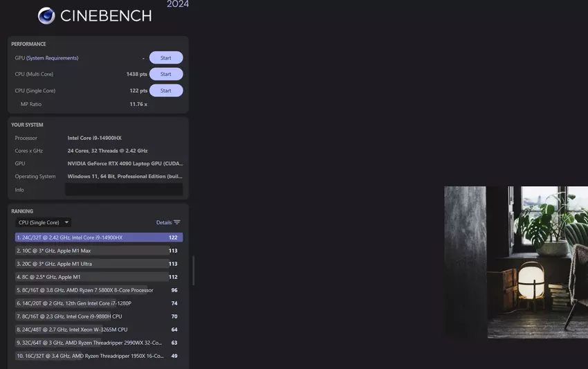The height and width of the screenshot is (369, 588).
Task: Open the CPU (Single Core) ranking dropdown
Action: [43, 222]
